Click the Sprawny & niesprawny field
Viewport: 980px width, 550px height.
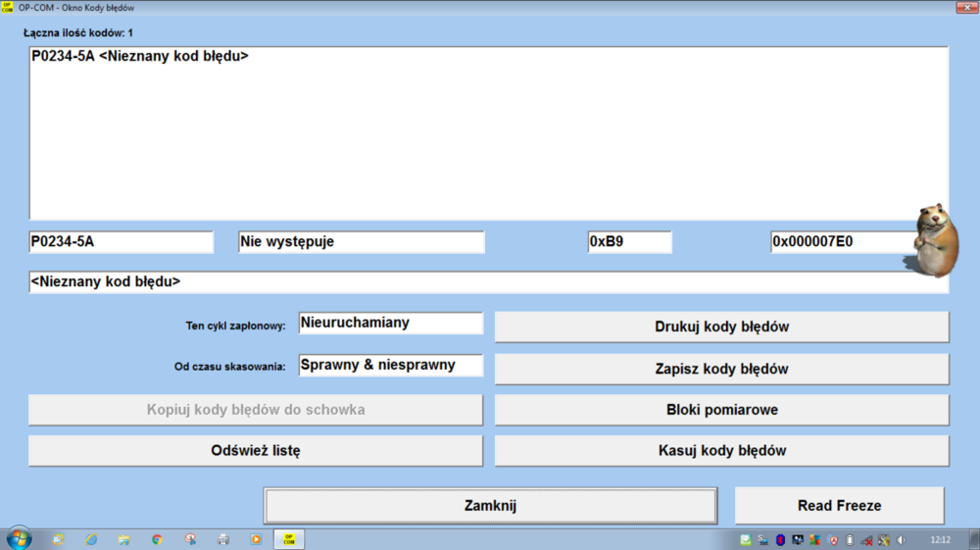(391, 365)
